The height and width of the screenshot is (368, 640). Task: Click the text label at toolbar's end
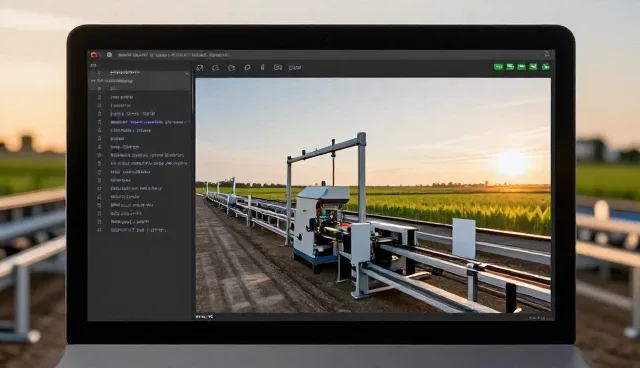295,68
